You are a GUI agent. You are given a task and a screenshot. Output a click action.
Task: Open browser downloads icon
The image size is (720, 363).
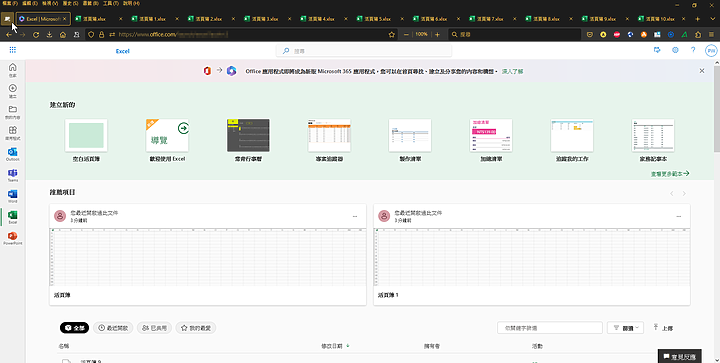[x=49, y=34]
